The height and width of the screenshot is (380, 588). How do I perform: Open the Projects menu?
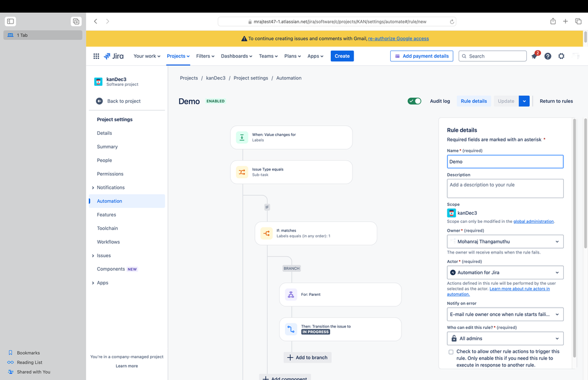tap(178, 56)
